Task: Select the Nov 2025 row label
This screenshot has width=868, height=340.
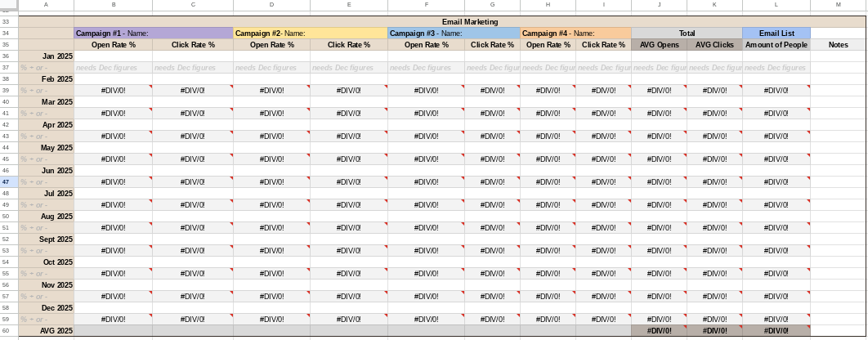Action: click(x=47, y=285)
